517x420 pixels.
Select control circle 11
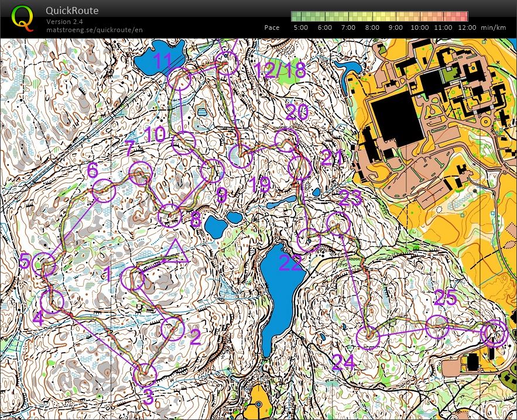click(179, 79)
